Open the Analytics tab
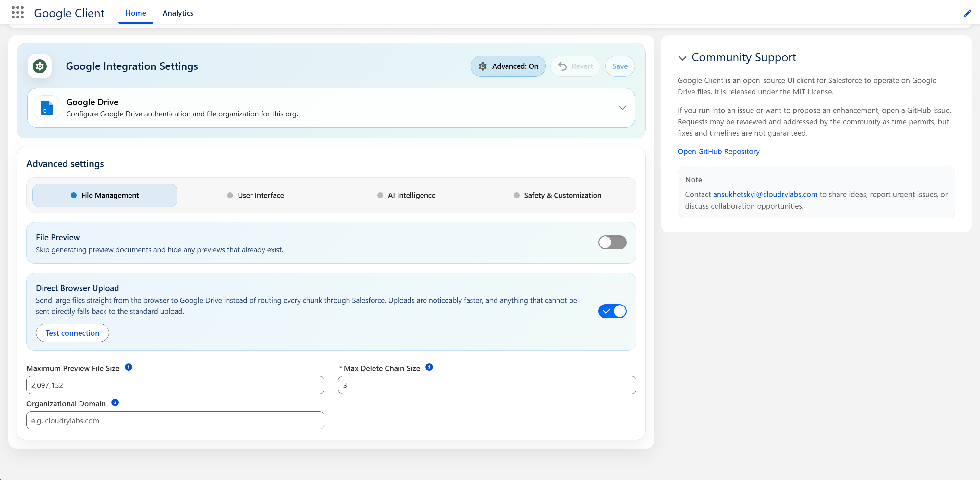The height and width of the screenshot is (480, 980). tap(178, 13)
